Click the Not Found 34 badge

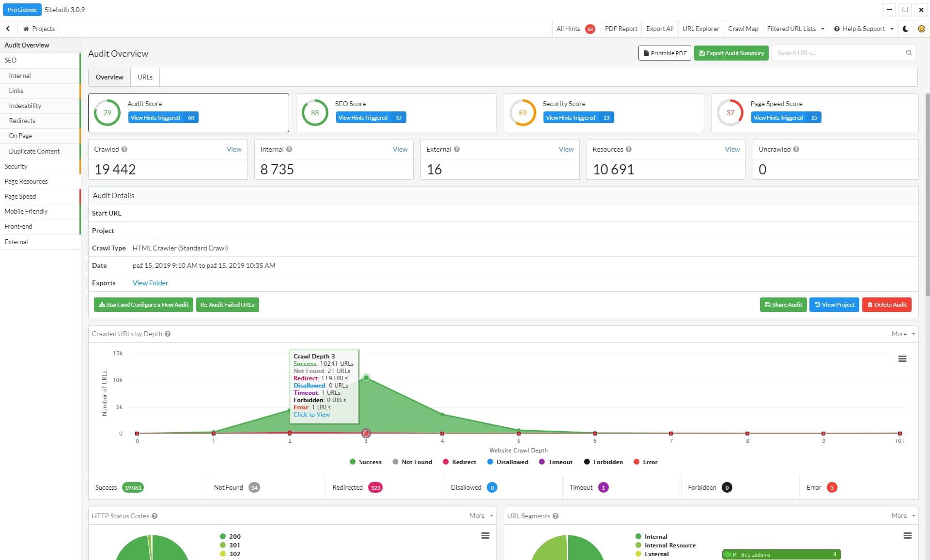tap(254, 488)
